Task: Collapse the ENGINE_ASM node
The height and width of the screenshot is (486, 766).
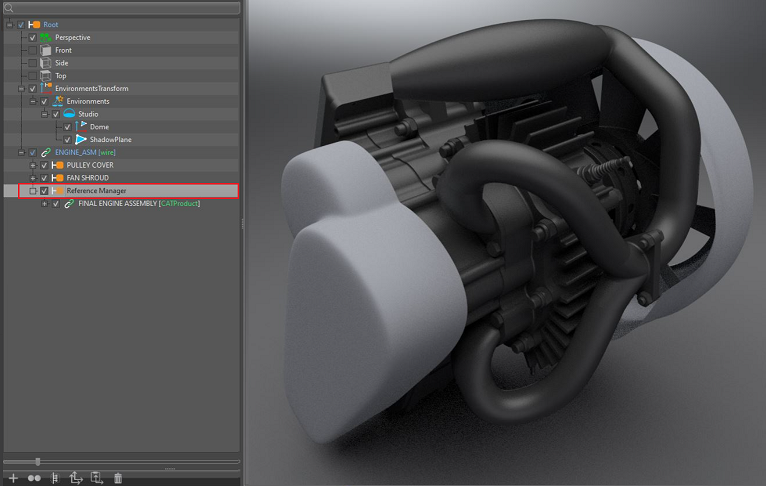Action: point(21,152)
